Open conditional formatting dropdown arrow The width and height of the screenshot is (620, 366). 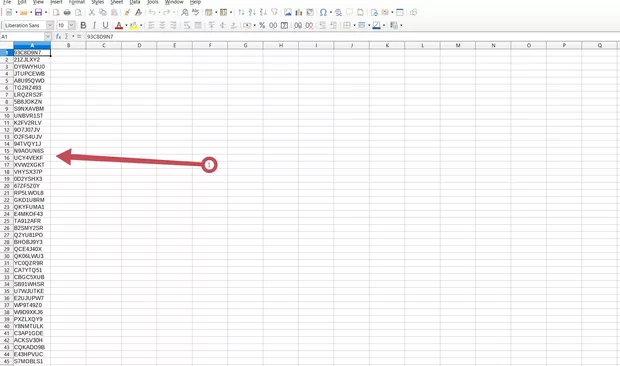pyautogui.click(x=401, y=25)
